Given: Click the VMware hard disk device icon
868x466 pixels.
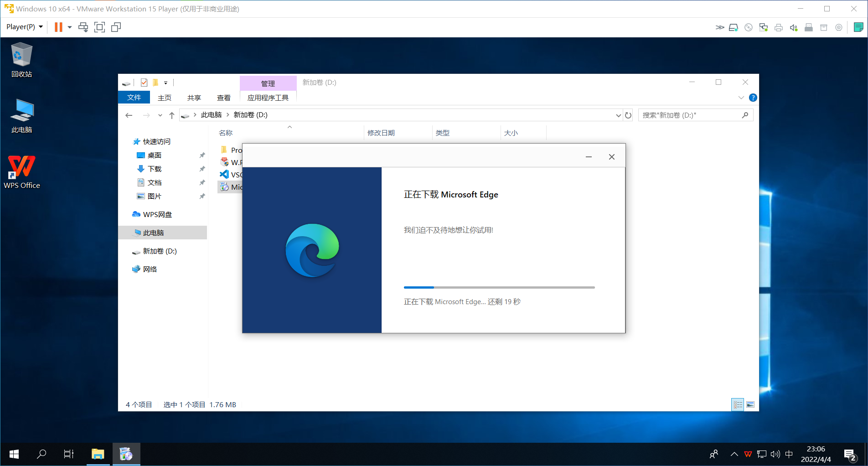Looking at the screenshot, I should coord(733,27).
